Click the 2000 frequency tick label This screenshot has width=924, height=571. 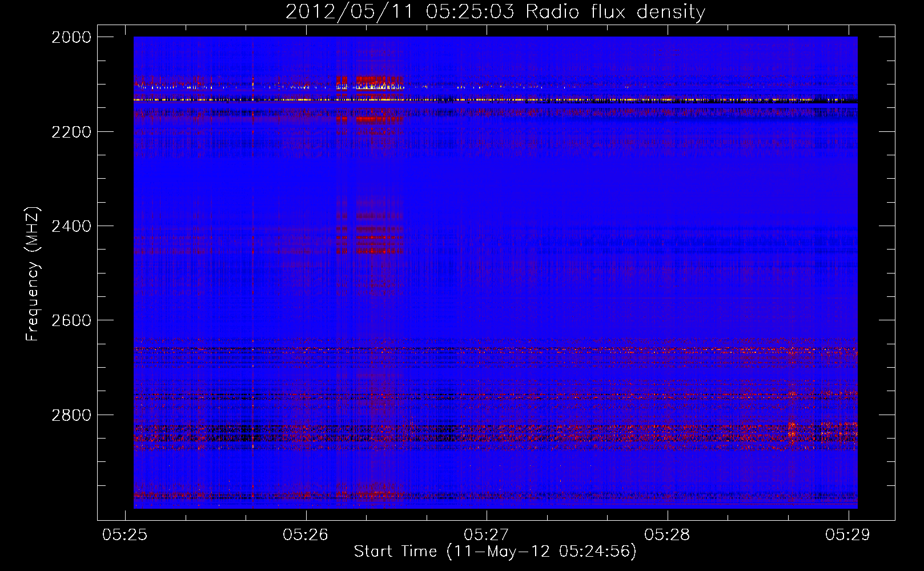coord(71,37)
